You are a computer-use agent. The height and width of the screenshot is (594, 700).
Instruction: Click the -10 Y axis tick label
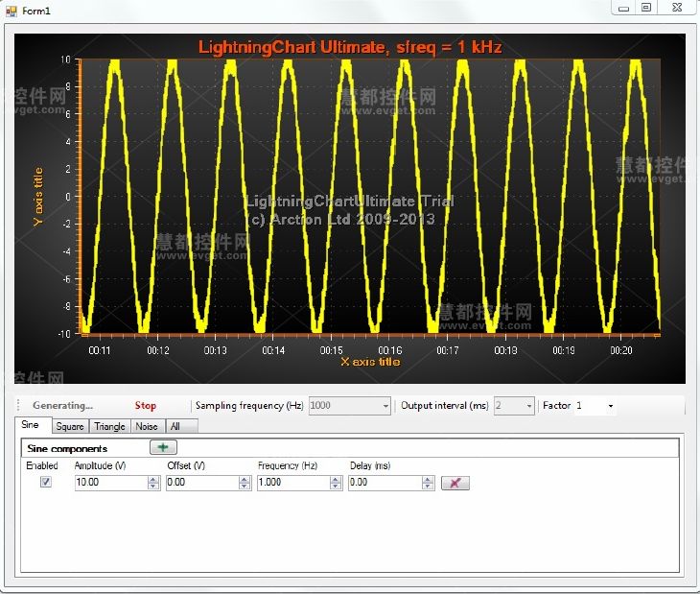click(x=64, y=334)
